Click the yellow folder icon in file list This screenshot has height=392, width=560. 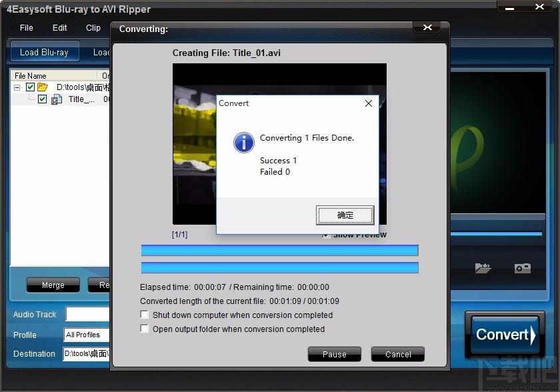pos(43,87)
